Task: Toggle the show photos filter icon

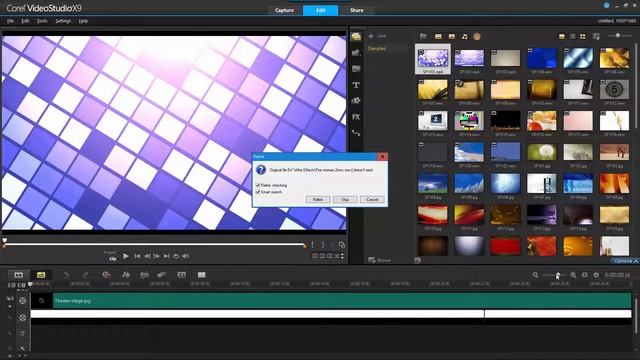Action: [451, 36]
